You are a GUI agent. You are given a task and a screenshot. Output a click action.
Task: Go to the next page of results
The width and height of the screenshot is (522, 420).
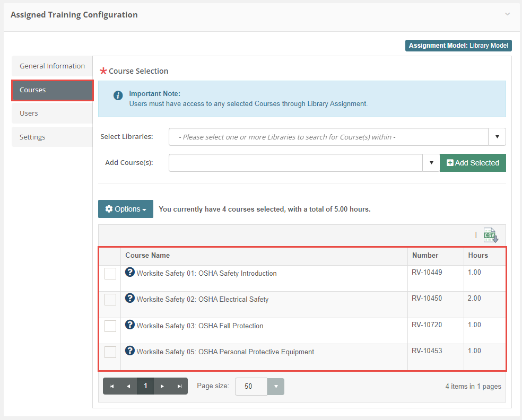(x=162, y=386)
